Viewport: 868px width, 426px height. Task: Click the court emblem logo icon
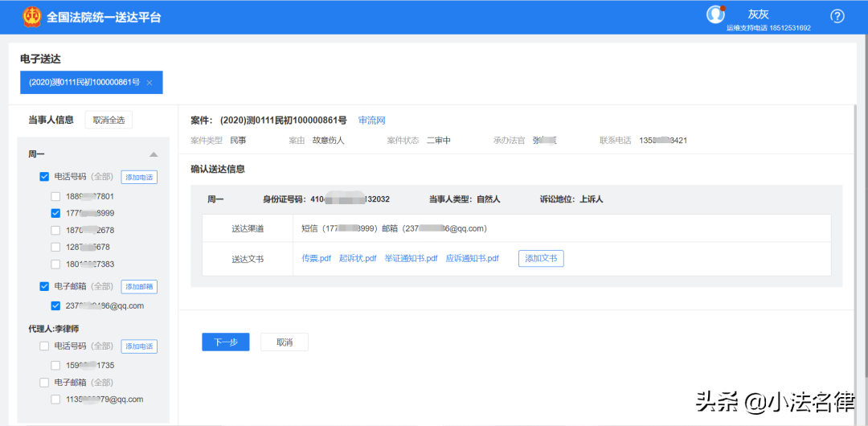31,17
